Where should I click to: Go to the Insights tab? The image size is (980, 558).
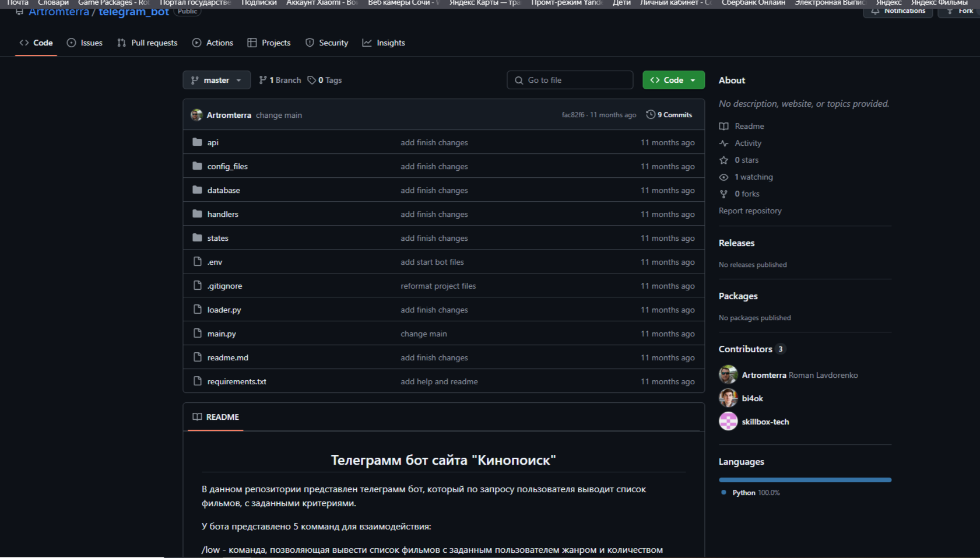pyautogui.click(x=384, y=43)
